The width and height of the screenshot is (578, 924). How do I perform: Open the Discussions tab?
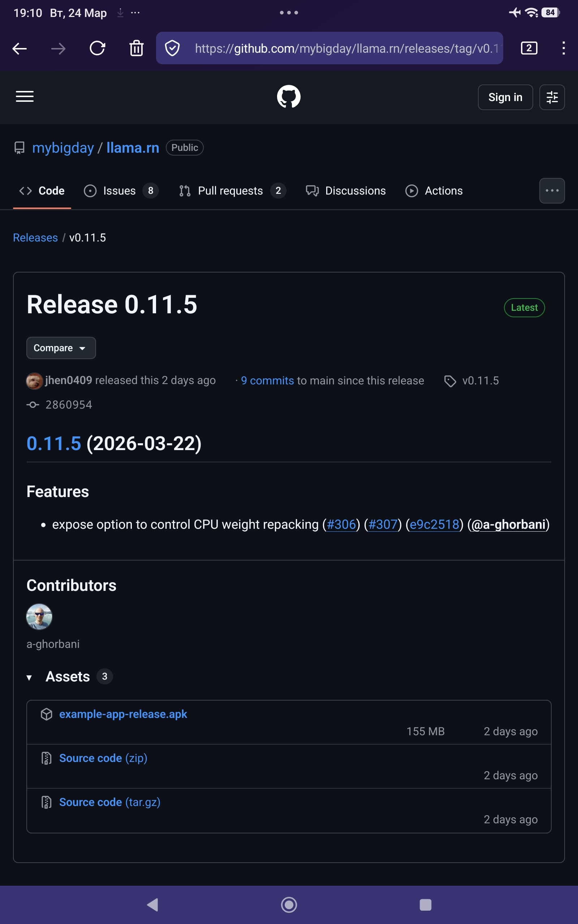(346, 191)
